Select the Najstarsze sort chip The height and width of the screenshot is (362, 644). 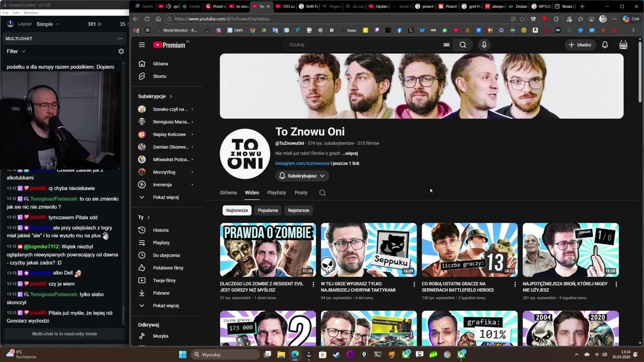click(x=298, y=210)
